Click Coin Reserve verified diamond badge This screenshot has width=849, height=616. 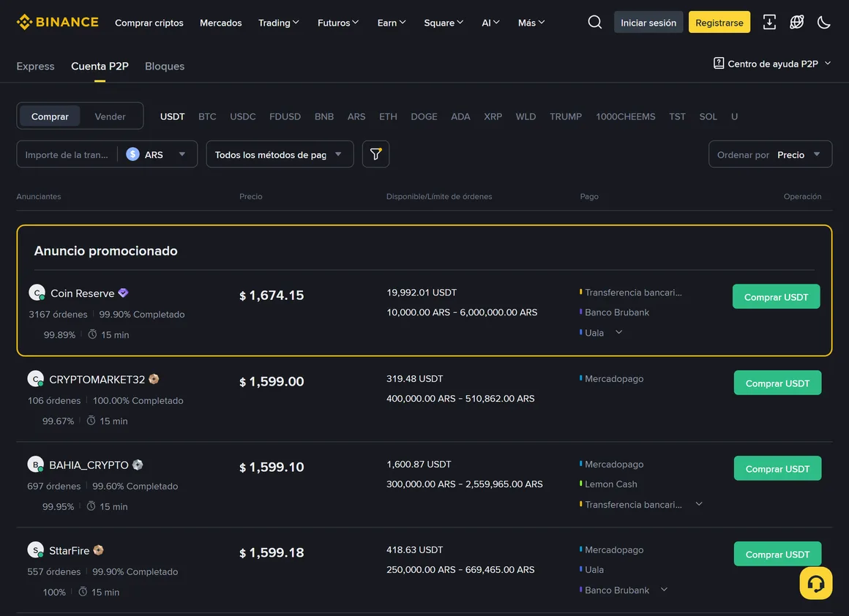[124, 293]
